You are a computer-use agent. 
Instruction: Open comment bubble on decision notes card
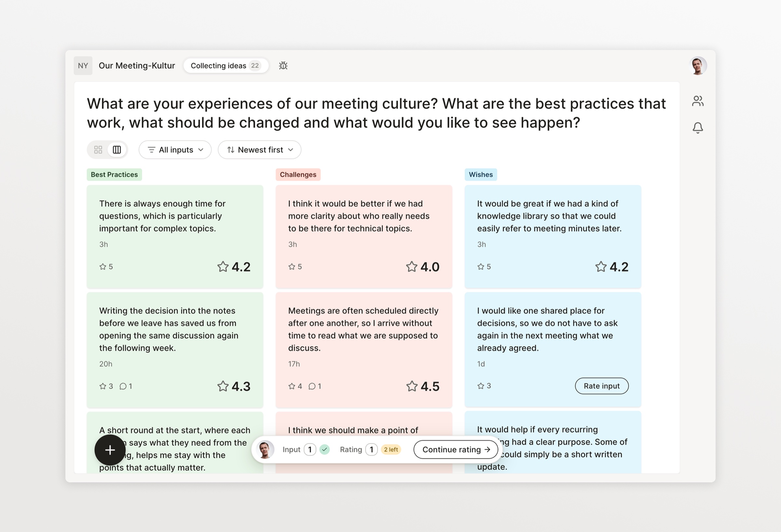point(126,386)
